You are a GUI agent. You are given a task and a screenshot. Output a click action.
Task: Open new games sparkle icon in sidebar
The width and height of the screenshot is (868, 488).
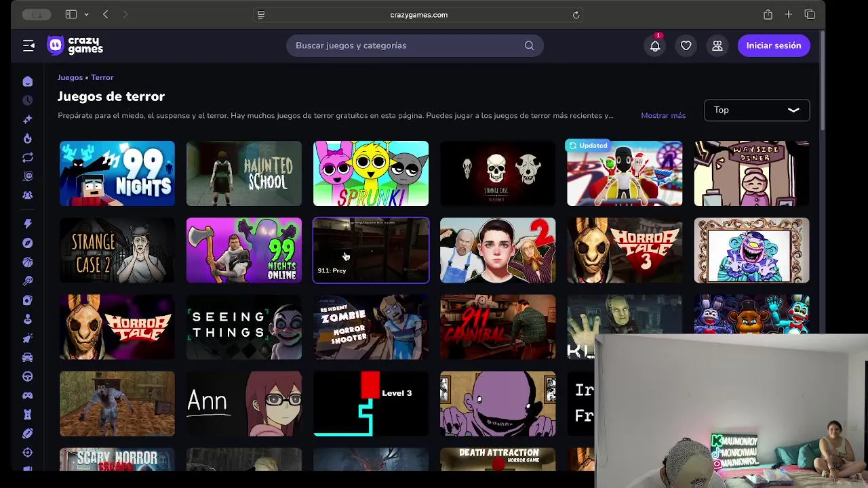click(x=28, y=119)
